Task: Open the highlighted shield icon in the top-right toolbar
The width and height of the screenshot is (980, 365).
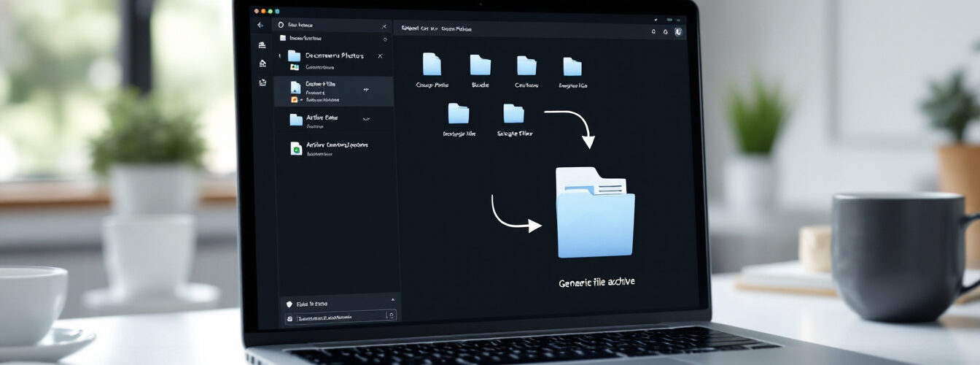Action: click(678, 32)
